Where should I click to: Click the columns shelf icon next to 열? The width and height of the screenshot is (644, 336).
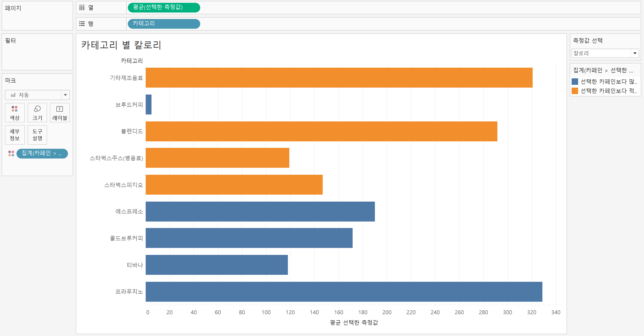click(x=82, y=7)
